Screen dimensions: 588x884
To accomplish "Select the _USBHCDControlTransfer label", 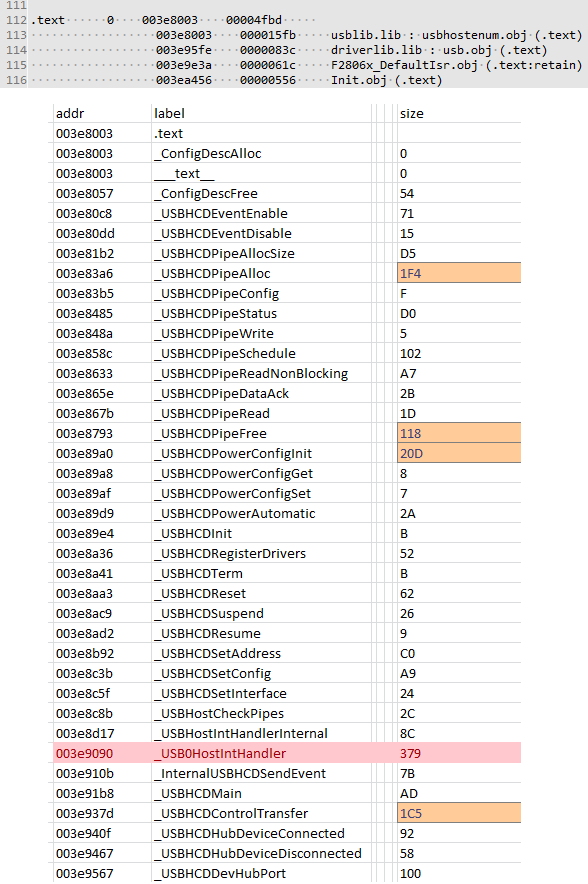I will (232, 814).
